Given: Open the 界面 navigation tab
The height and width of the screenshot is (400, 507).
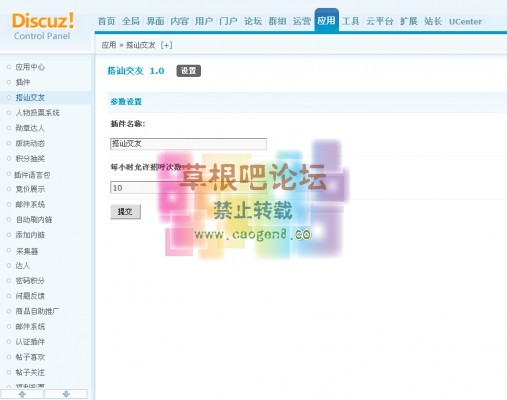Looking at the screenshot, I should 155,21.
